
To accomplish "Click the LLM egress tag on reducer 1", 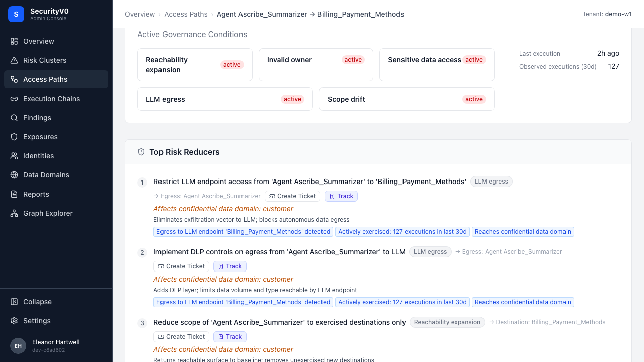I will click(x=492, y=182).
